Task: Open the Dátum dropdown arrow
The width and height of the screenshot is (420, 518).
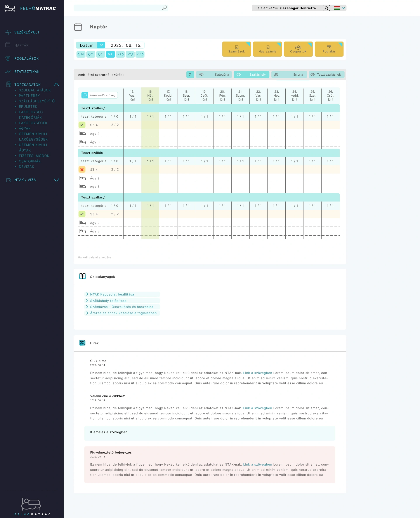Action: 101,45
